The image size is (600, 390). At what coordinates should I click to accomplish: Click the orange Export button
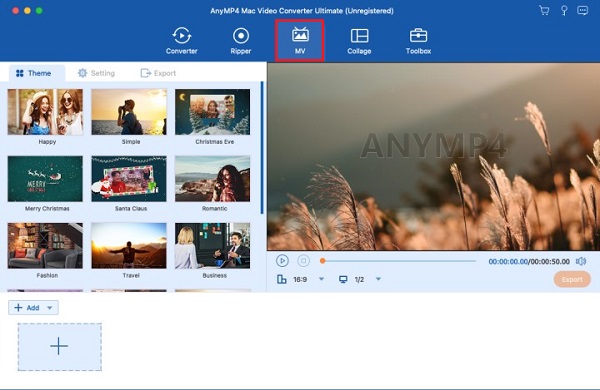572,279
